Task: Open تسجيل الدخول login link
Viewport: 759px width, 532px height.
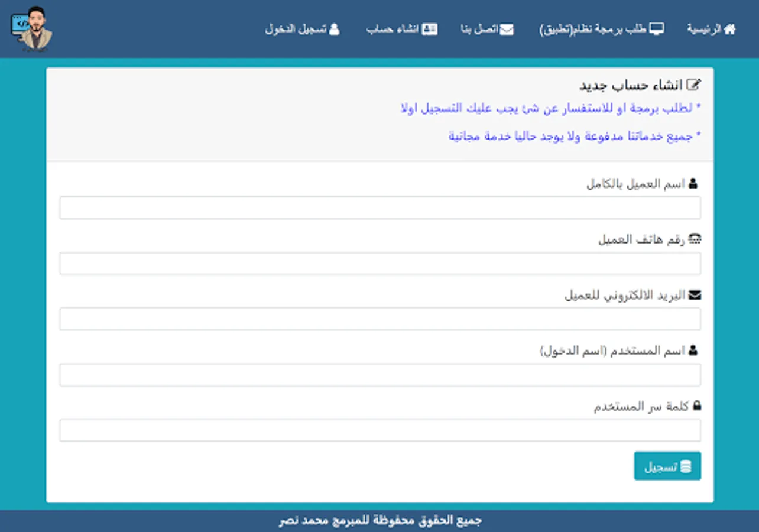Action: 302,29
